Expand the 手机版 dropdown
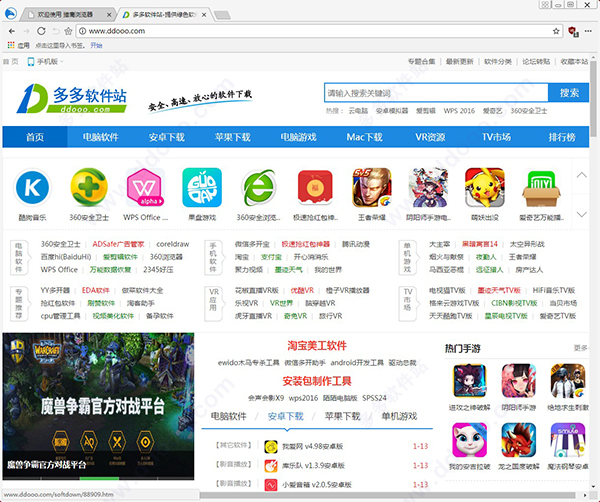This screenshot has width=600, height=502. [x=45, y=62]
